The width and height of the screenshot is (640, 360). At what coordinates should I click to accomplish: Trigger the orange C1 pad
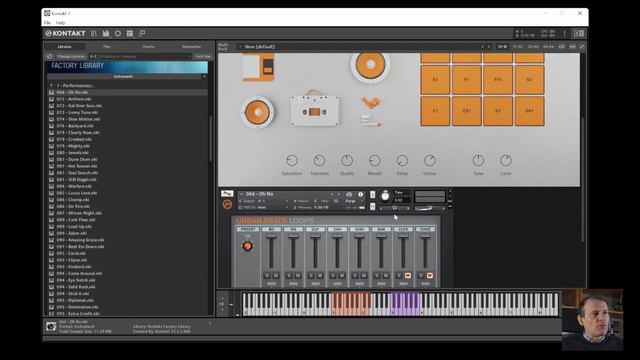pos(435,111)
